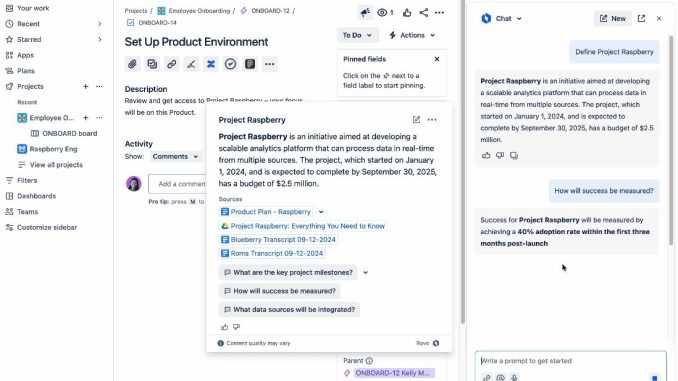Click the microphone icon in chat input
The image size is (678, 381).
point(514,378)
